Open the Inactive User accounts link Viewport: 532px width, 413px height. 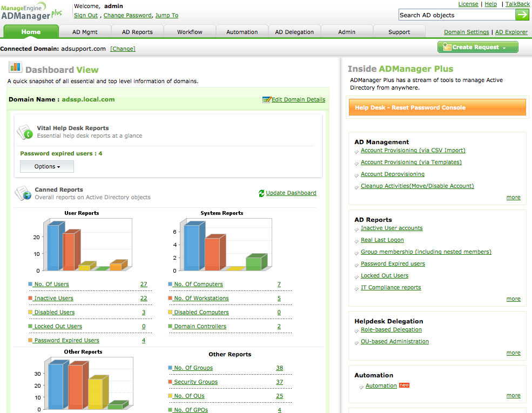point(392,228)
